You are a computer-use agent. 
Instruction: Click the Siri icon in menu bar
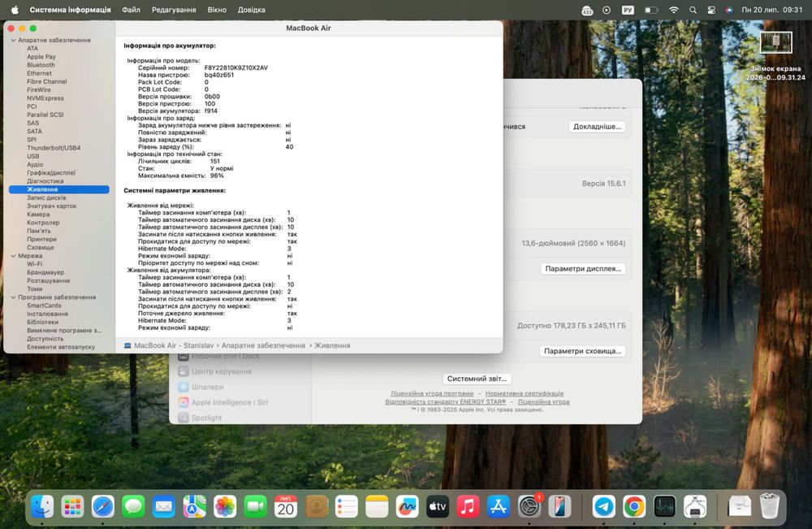pos(728,10)
